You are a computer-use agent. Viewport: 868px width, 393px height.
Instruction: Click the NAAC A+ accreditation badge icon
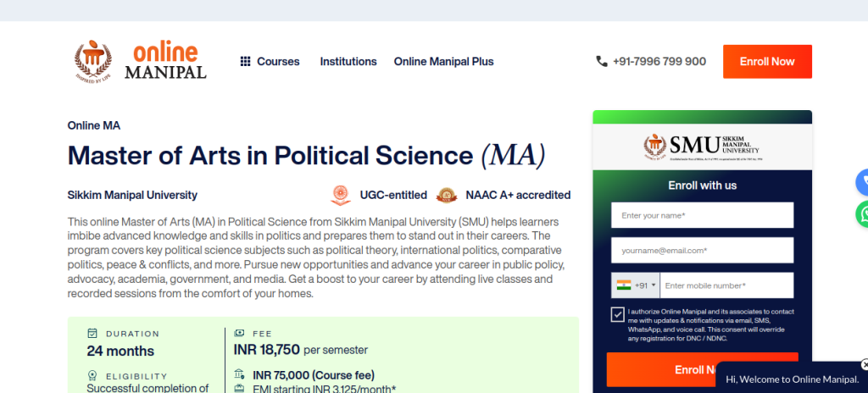click(447, 196)
